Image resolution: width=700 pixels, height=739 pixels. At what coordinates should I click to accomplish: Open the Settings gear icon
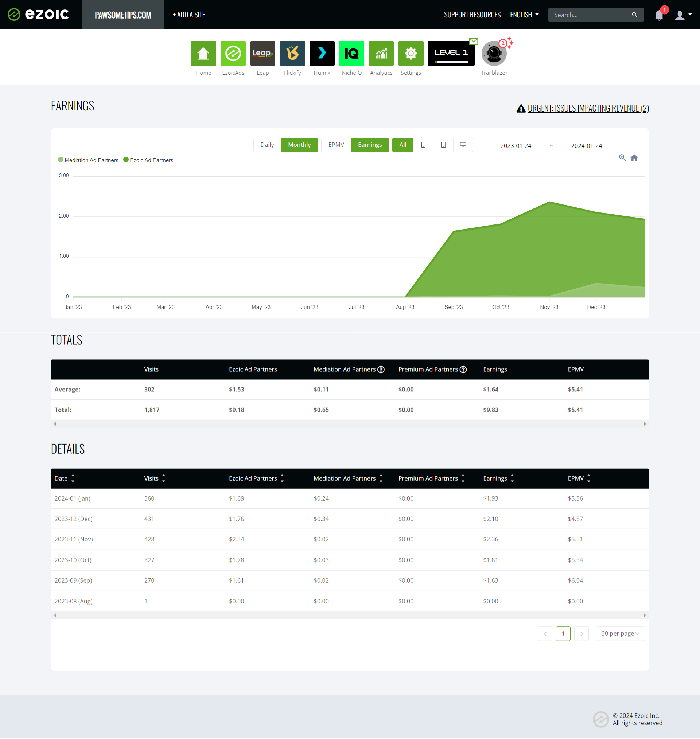411,53
